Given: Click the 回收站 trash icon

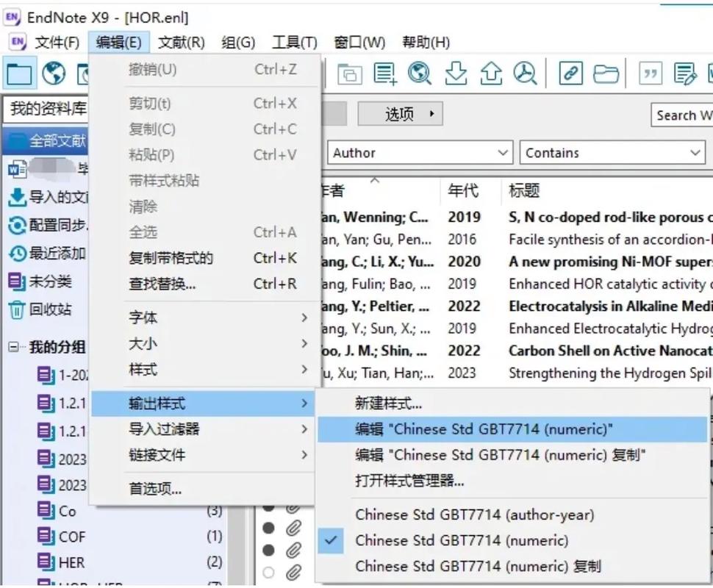Looking at the screenshot, I should click(x=16, y=310).
